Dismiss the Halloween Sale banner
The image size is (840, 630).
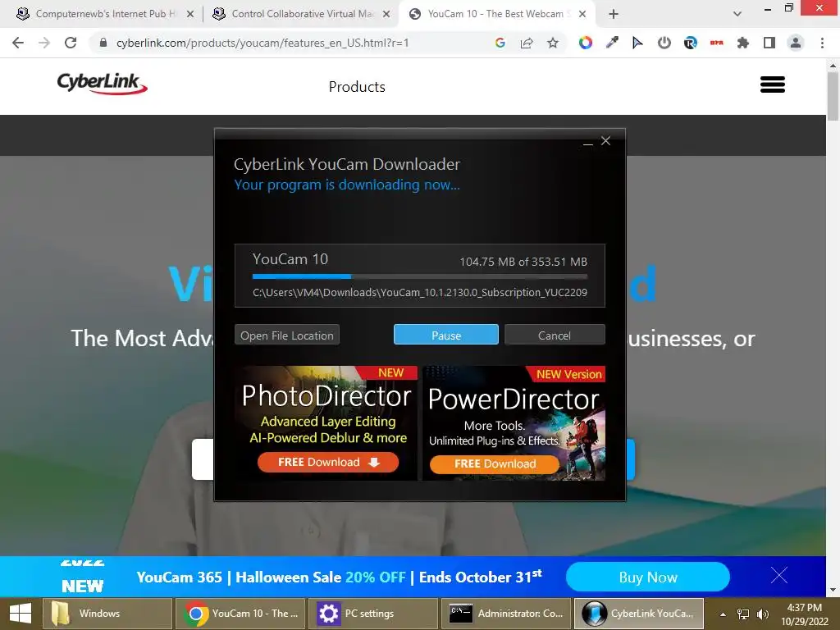[779, 575]
